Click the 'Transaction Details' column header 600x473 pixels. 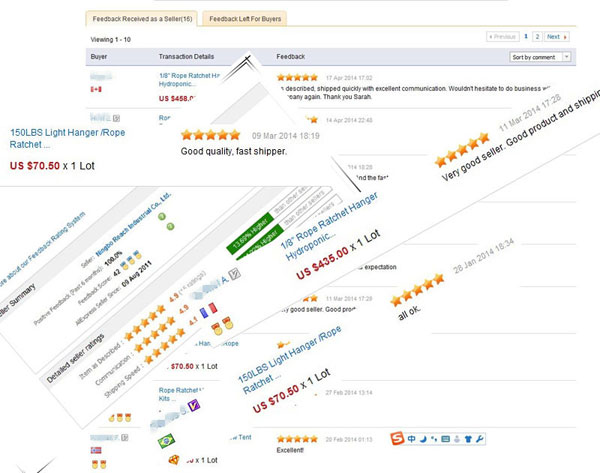pos(186,57)
